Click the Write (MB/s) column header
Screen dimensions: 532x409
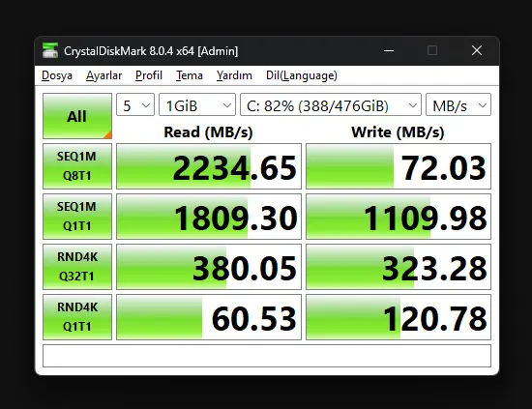tap(398, 131)
